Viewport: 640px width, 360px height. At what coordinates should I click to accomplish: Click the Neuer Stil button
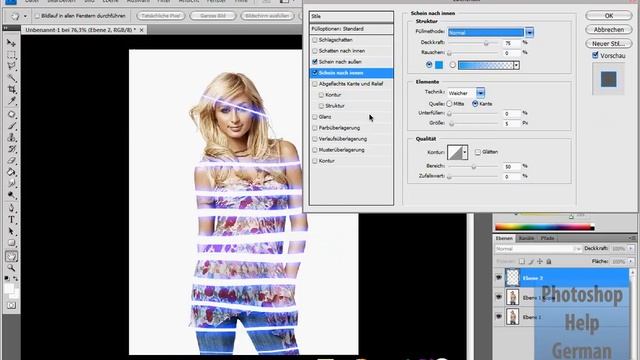tap(609, 43)
